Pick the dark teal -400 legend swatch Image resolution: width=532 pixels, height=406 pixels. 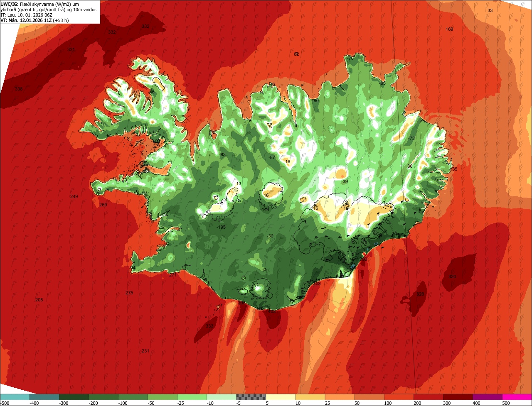(44, 397)
